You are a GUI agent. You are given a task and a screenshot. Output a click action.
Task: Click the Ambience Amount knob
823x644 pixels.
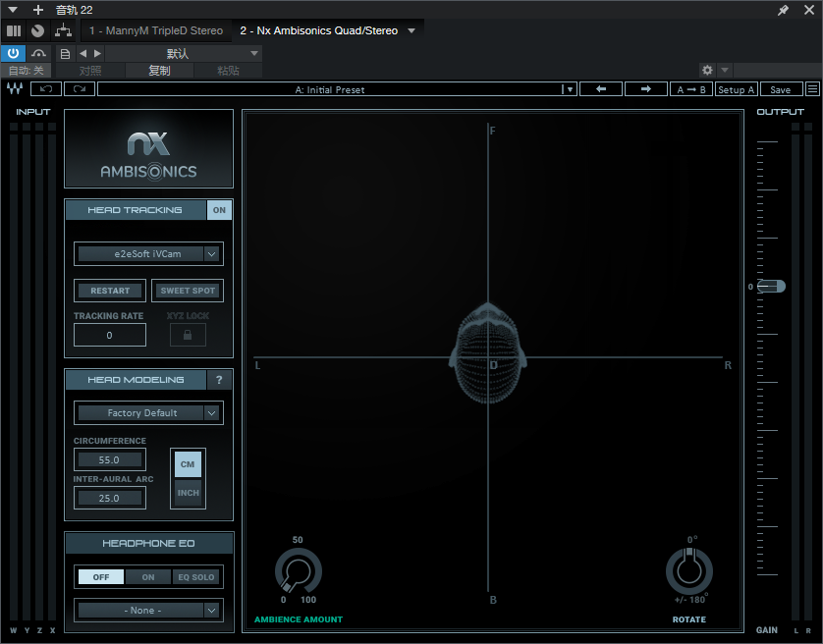coord(299,571)
